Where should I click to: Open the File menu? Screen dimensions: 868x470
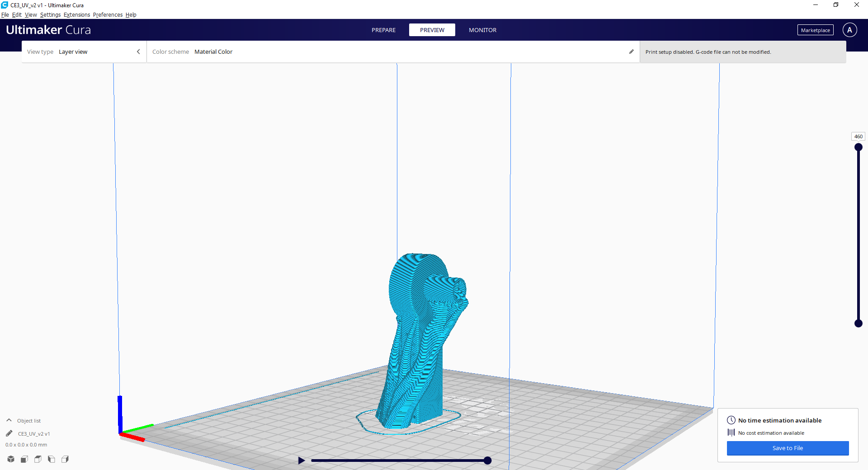[x=5, y=15]
